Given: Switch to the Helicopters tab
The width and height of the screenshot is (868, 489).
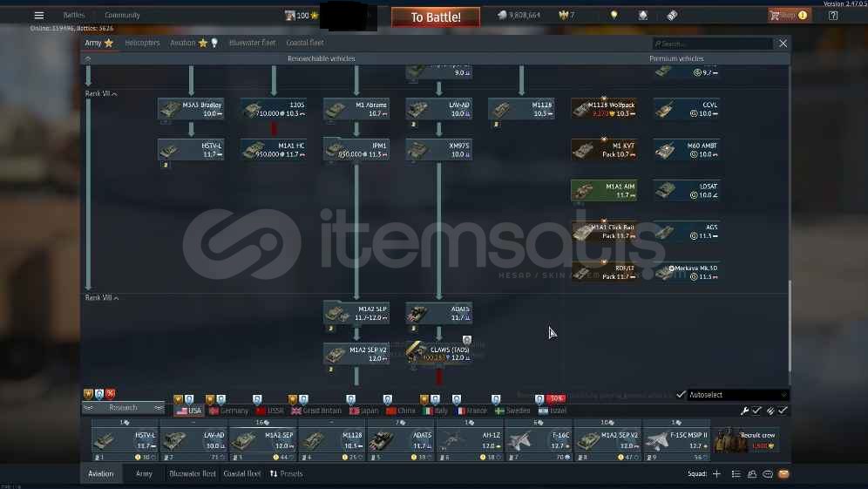Looking at the screenshot, I should point(142,43).
